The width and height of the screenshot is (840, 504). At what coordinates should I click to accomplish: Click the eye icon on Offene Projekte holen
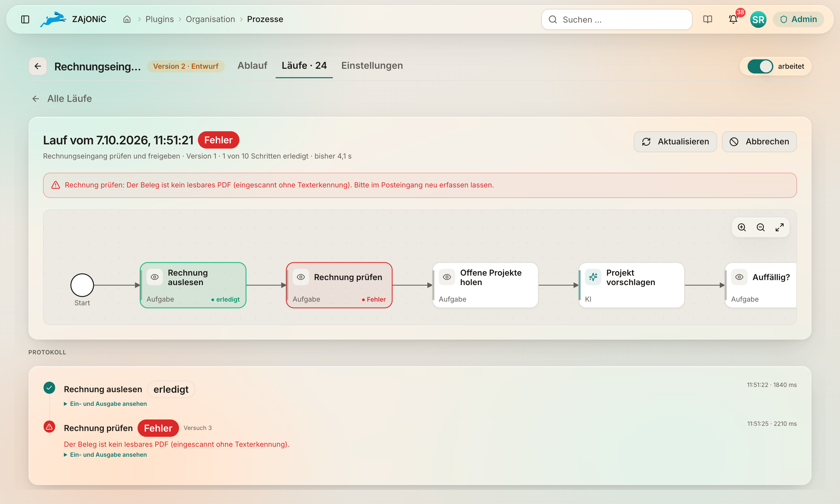click(x=447, y=277)
